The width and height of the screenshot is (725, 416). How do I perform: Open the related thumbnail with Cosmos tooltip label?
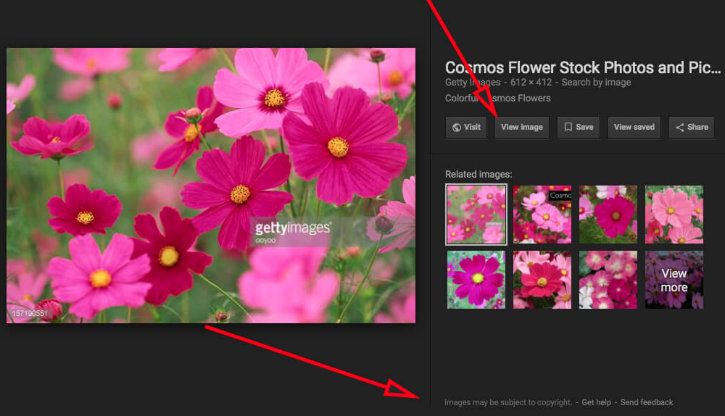point(542,214)
